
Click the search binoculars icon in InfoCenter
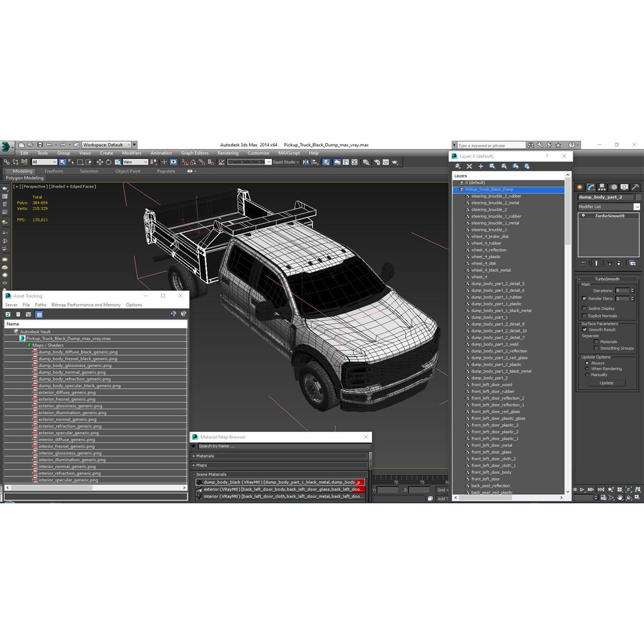pyautogui.click(x=531, y=145)
